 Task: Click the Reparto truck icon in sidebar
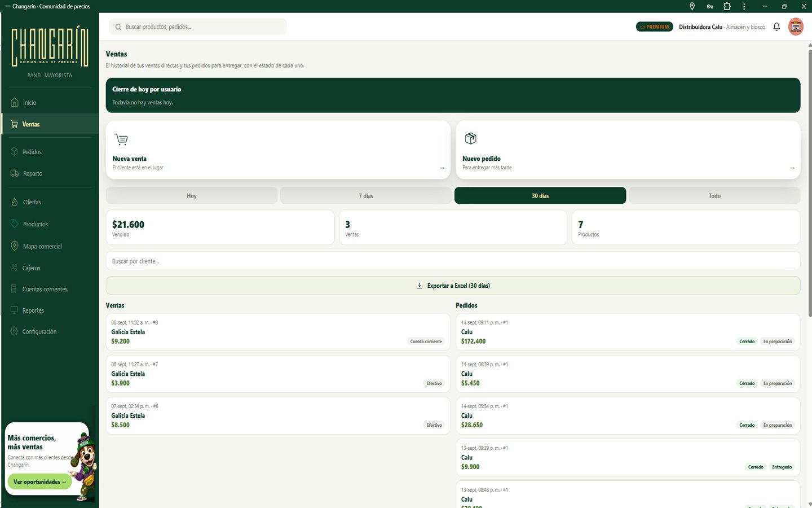click(x=15, y=173)
